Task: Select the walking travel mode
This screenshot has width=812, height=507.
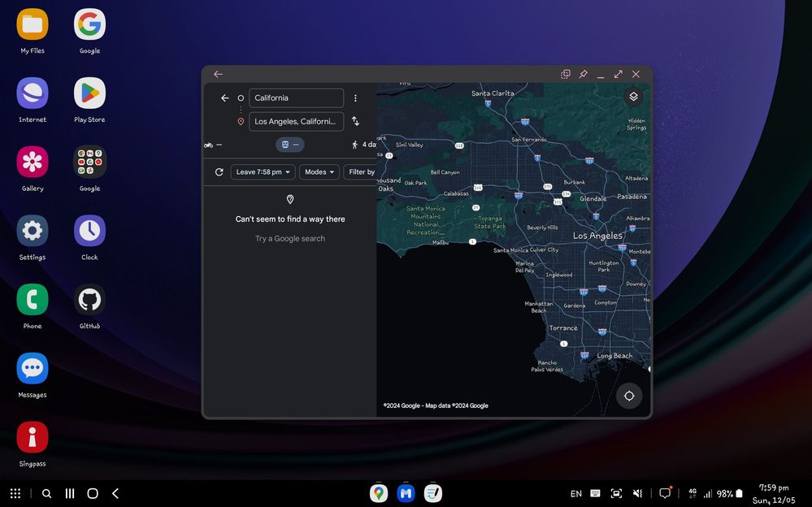Action: 363,145
